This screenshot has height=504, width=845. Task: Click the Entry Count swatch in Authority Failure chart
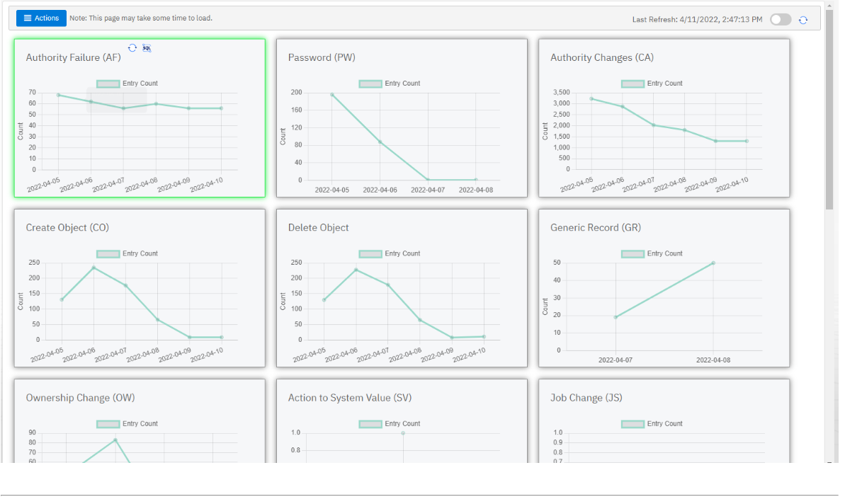click(x=108, y=84)
